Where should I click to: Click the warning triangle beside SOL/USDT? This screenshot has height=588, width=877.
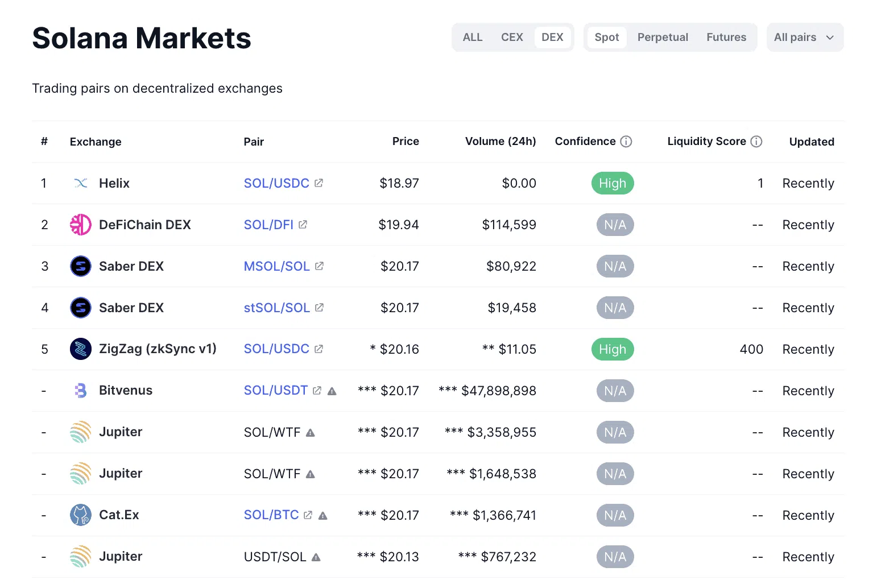click(x=332, y=391)
